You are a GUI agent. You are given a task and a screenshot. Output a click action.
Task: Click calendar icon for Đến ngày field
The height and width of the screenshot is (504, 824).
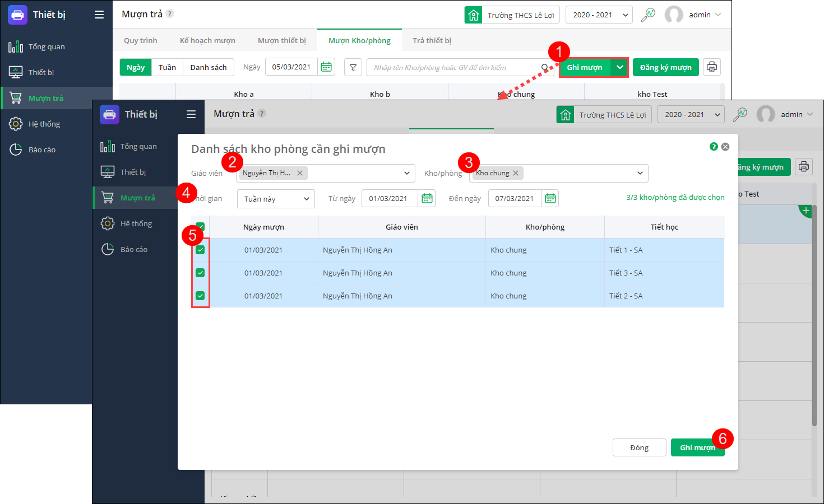click(x=550, y=198)
